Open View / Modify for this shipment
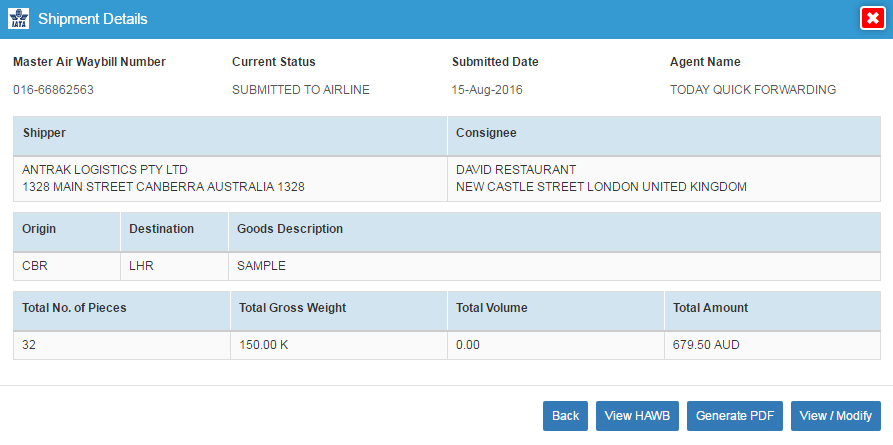893x445 pixels. pyautogui.click(x=835, y=416)
